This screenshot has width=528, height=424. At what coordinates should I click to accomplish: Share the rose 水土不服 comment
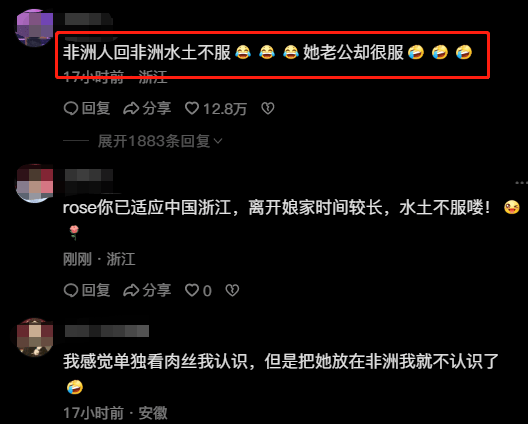coord(147,290)
